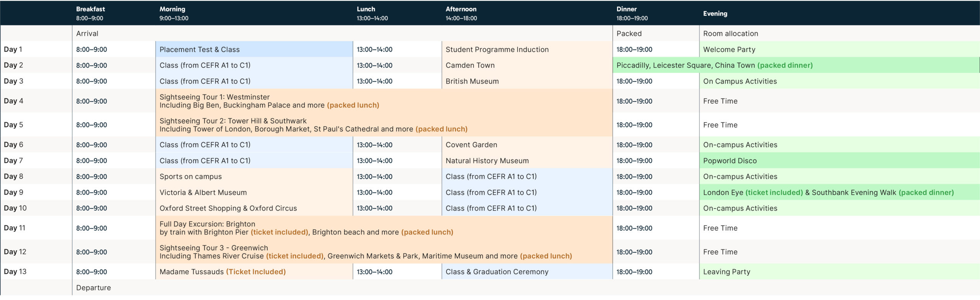Click the Sightseeing Tour 1: Westminster entry
The image size is (980, 300).
pos(214,97)
